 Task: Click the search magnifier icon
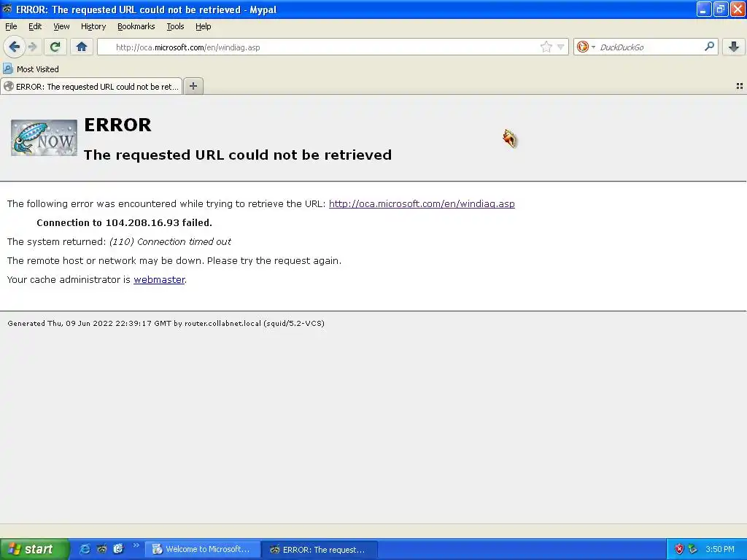point(709,47)
